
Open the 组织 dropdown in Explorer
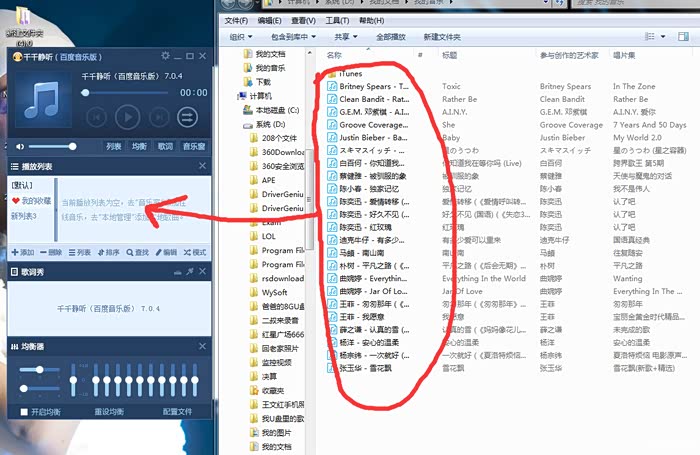240,37
